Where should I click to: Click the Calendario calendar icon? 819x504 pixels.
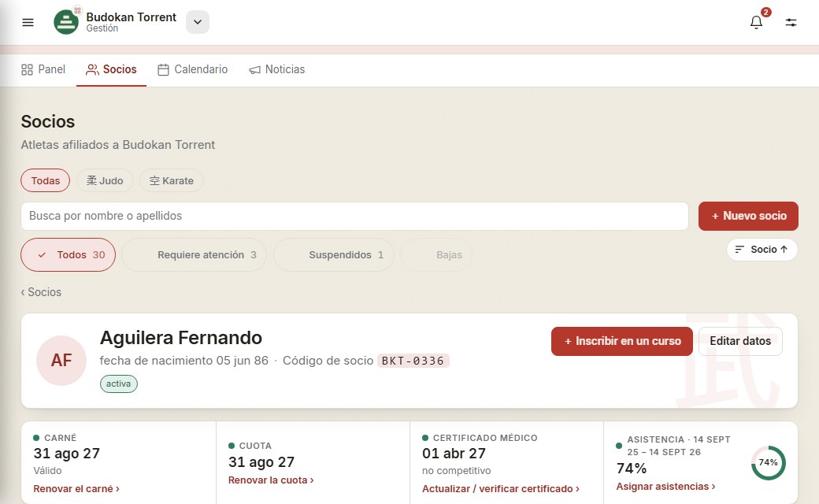pyautogui.click(x=164, y=69)
